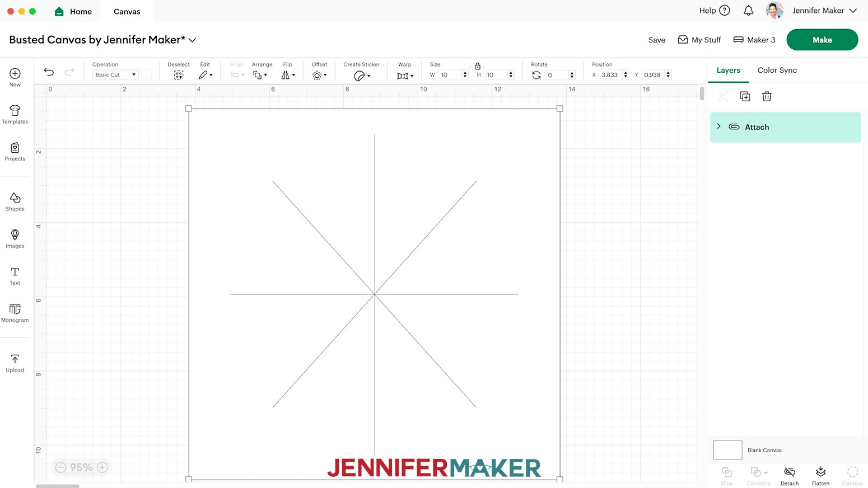Click the Rotate angle input field

pos(557,75)
